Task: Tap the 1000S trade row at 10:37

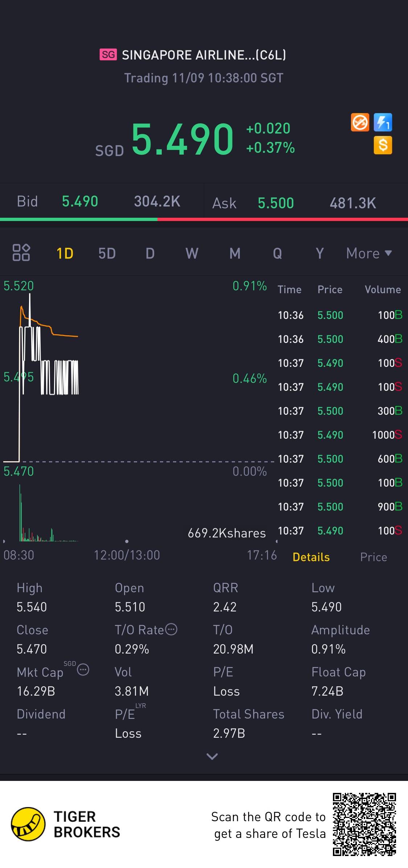Action: (340, 435)
